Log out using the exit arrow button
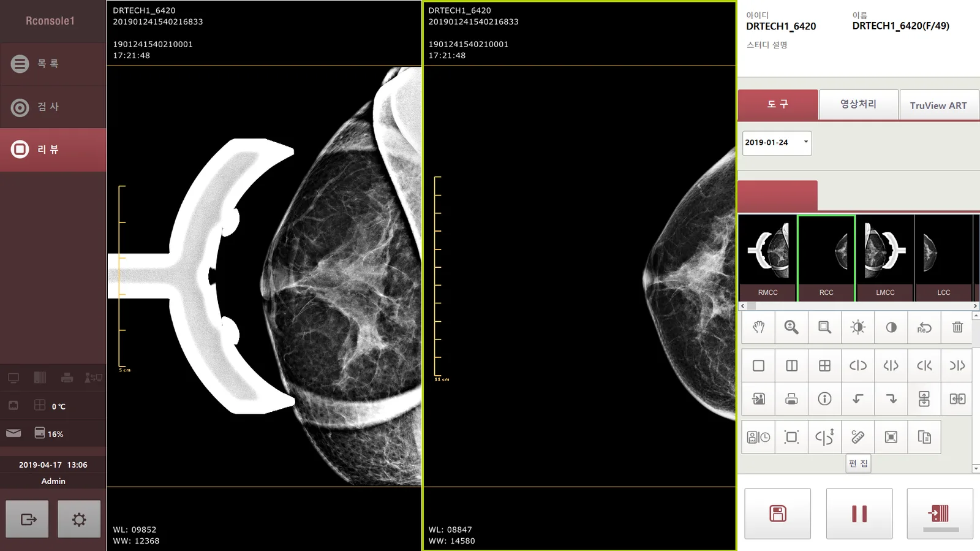The height and width of the screenshot is (551, 980). pyautogui.click(x=28, y=519)
